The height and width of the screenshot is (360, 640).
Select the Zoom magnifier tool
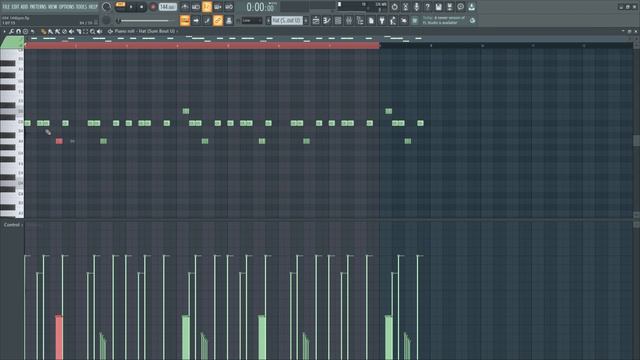[x=93, y=31]
